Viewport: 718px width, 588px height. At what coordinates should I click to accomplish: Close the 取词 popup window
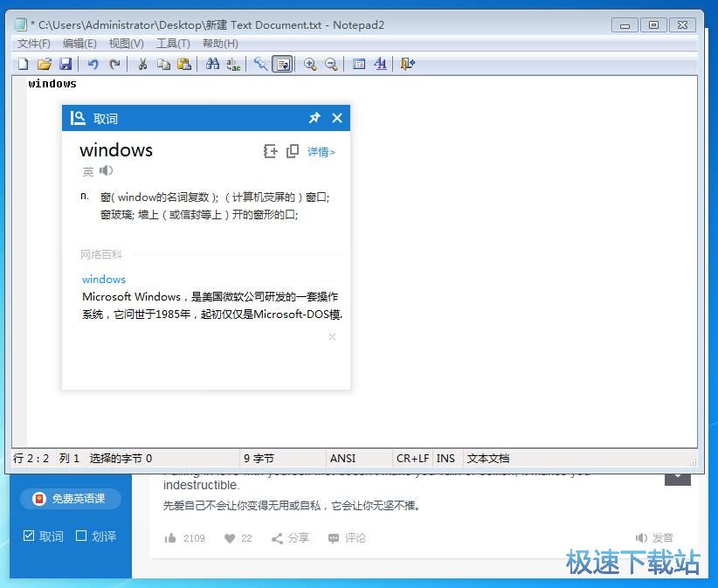(337, 118)
